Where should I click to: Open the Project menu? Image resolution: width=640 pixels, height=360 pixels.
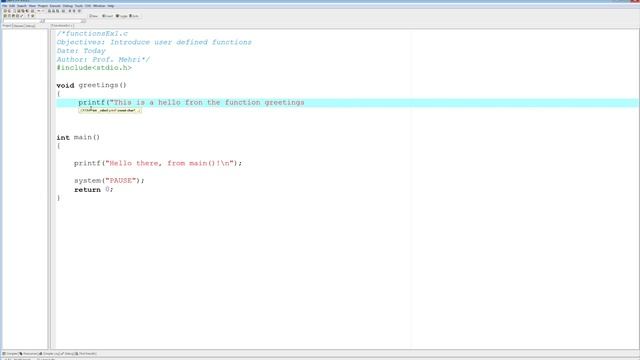43,6
